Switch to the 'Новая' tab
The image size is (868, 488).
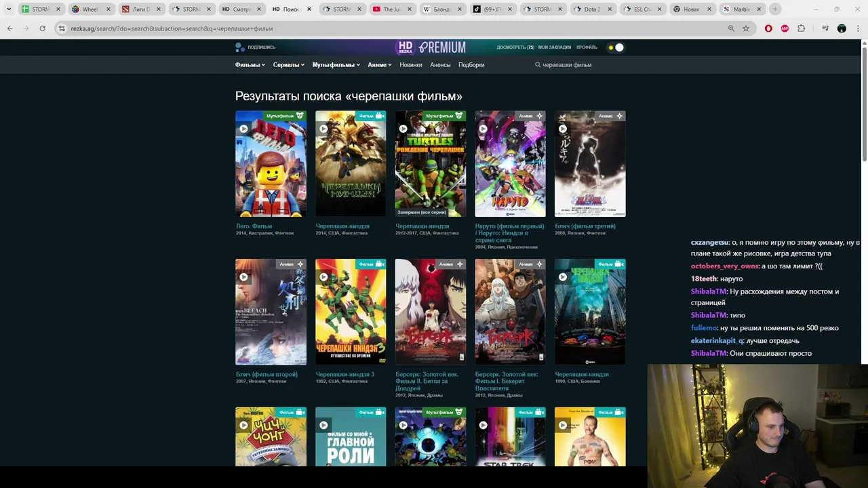692,9
